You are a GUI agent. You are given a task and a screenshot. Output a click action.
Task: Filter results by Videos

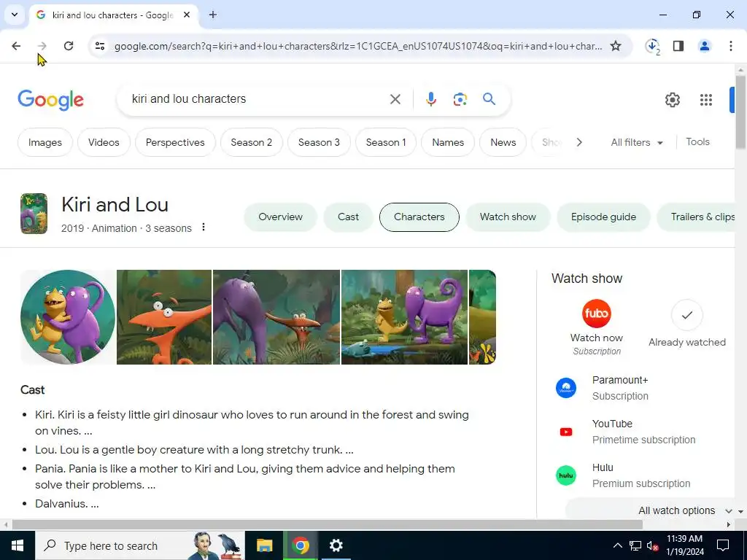[x=104, y=142]
